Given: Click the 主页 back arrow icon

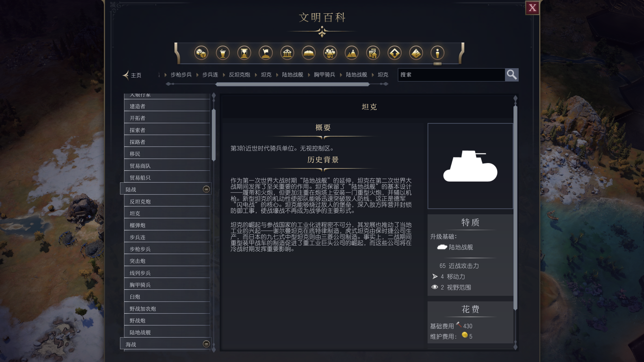Looking at the screenshot, I should coord(126,75).
